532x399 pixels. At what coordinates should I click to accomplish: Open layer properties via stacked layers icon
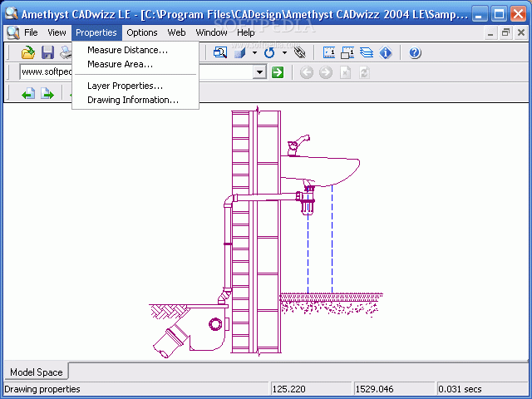point(367,52)
